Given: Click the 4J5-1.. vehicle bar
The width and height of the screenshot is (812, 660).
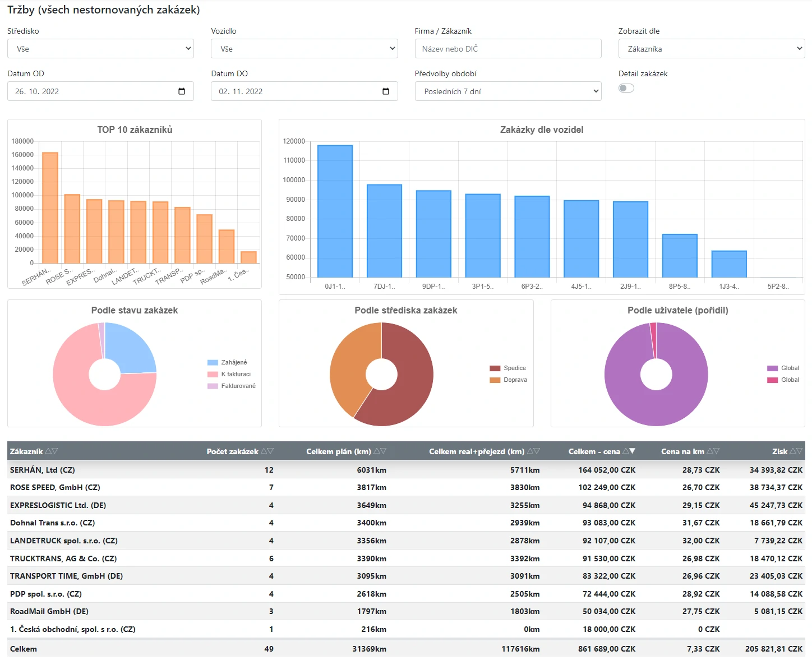Looking at the screenshot, I should pyautogui.click(x=582, y=239).
